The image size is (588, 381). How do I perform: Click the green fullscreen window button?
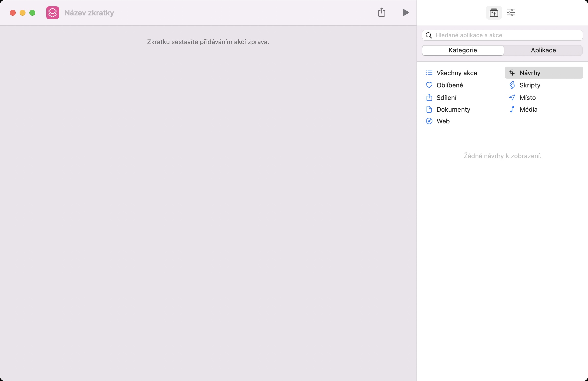32,13
